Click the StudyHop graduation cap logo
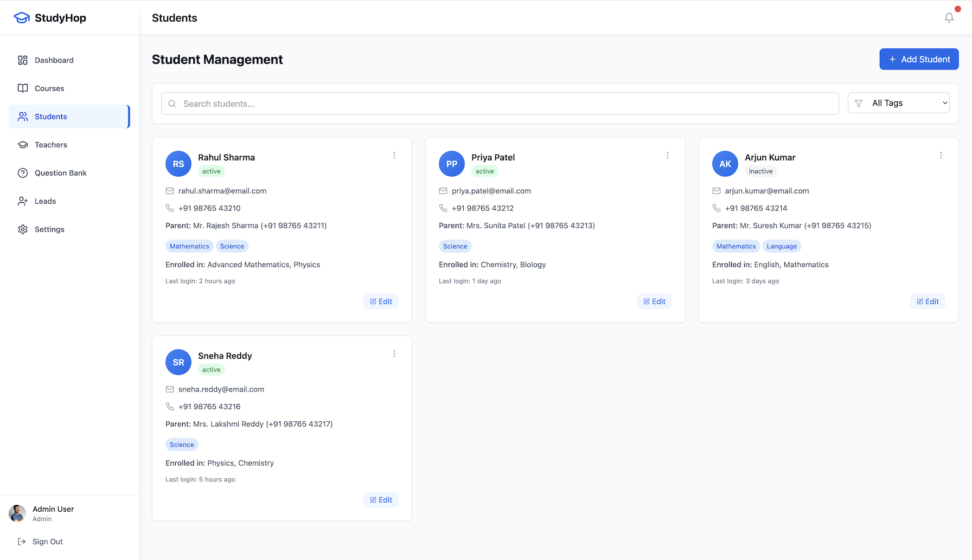The image size is (972, 560). [x=22, y=18]
